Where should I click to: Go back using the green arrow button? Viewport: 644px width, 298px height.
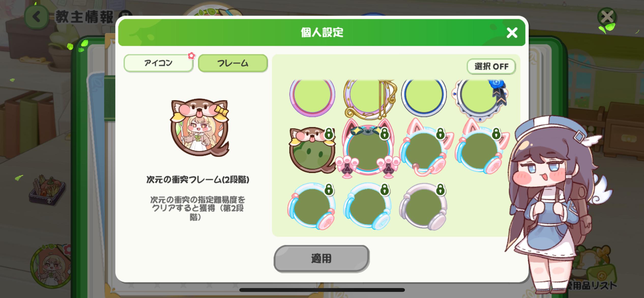[36, 17]
